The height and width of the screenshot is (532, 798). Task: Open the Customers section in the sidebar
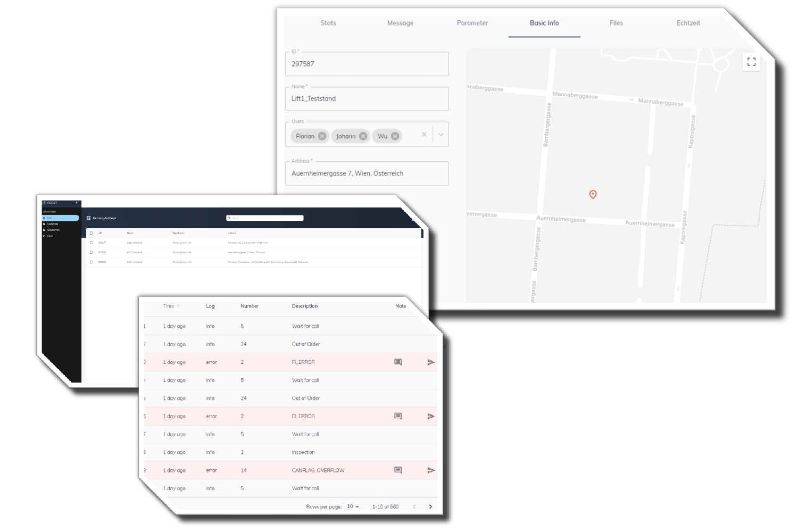(x=53, y=224)
